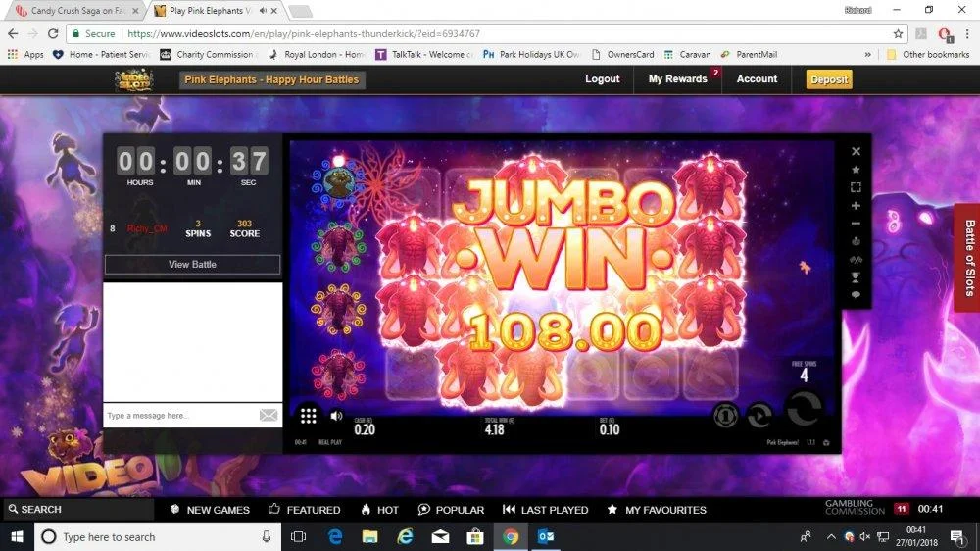Increase game size with the plus icon
The image size is (980, 551).
tap(856, 205)
